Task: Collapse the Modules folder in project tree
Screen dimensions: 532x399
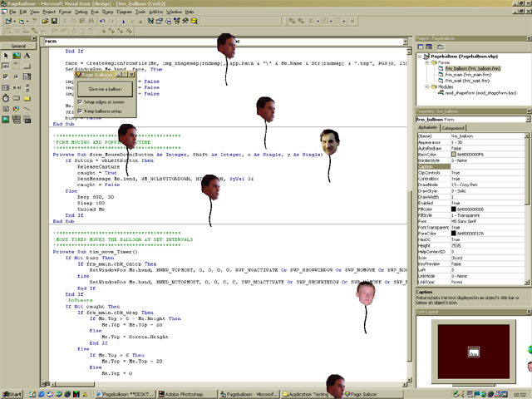Action: [x=426, y=86]
